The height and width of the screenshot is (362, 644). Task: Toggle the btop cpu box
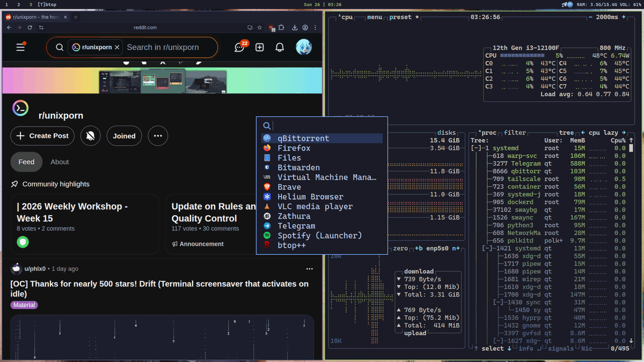click(x=346, y=17)
